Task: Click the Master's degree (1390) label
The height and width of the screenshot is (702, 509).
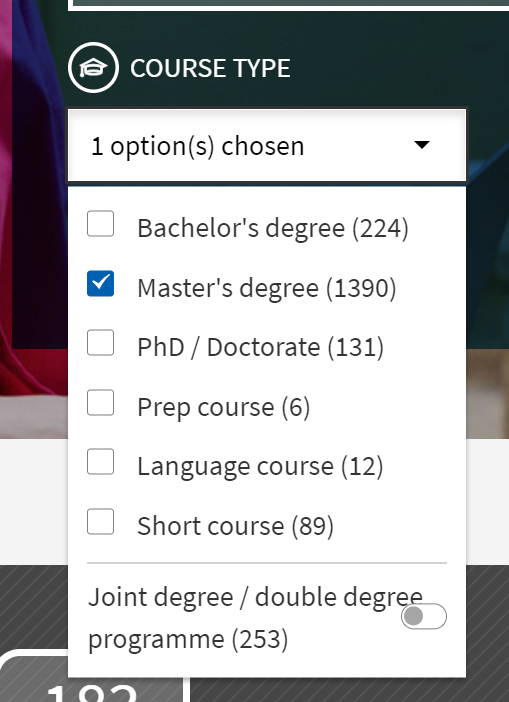Action: click(x=266, y=287)
